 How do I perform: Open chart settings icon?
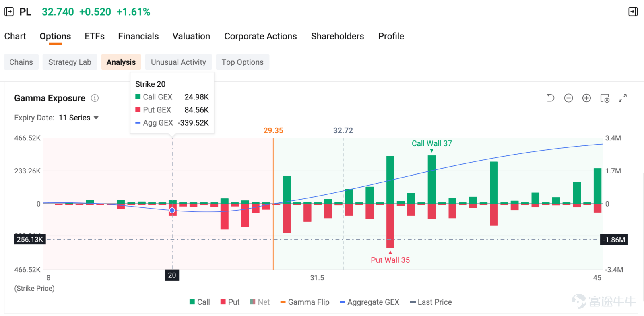605,98
